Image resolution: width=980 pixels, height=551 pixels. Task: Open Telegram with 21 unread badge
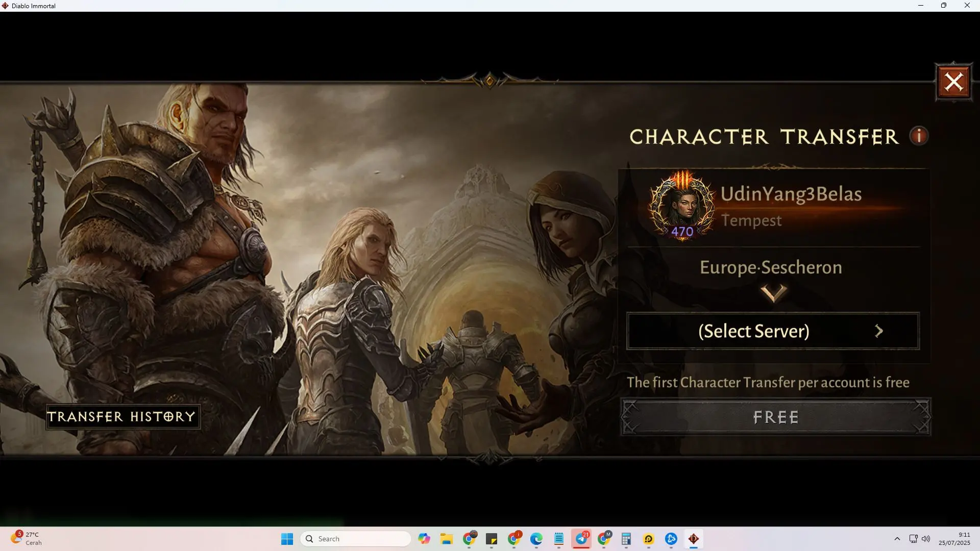[x=581, y=539]
